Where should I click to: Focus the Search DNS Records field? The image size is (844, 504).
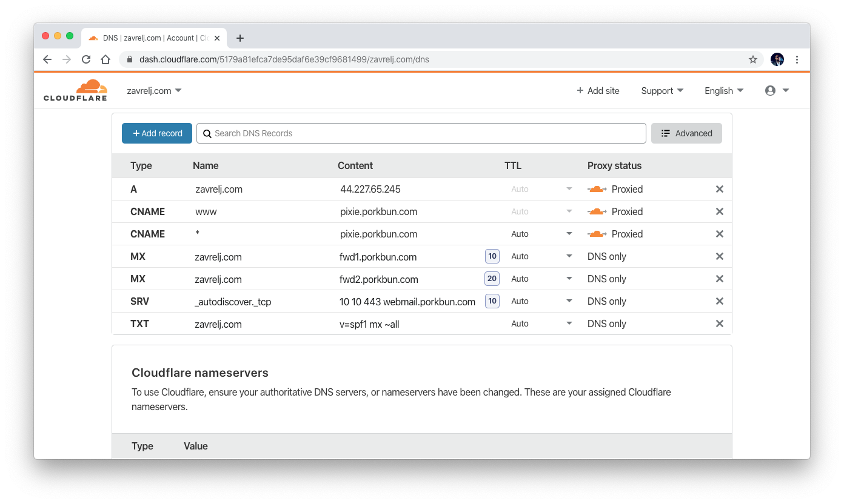(x=421, y=133)
